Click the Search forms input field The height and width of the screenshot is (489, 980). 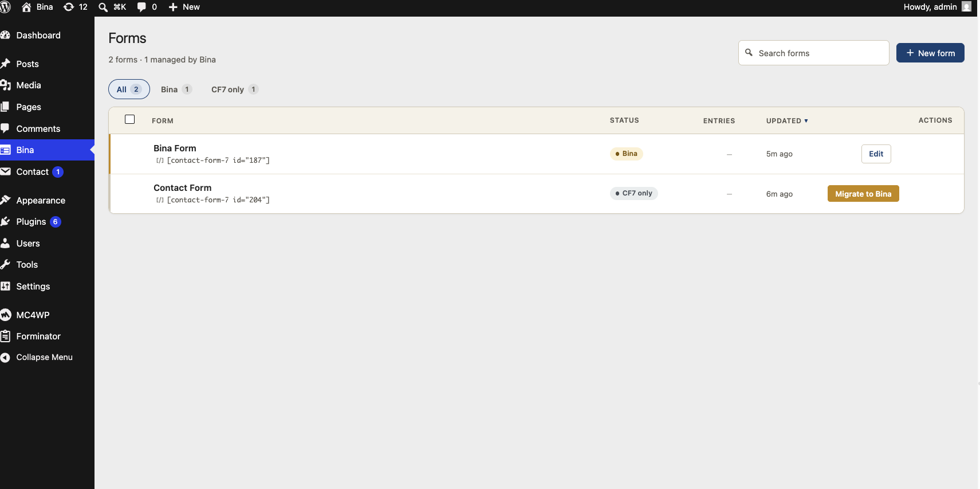[813, 53]
